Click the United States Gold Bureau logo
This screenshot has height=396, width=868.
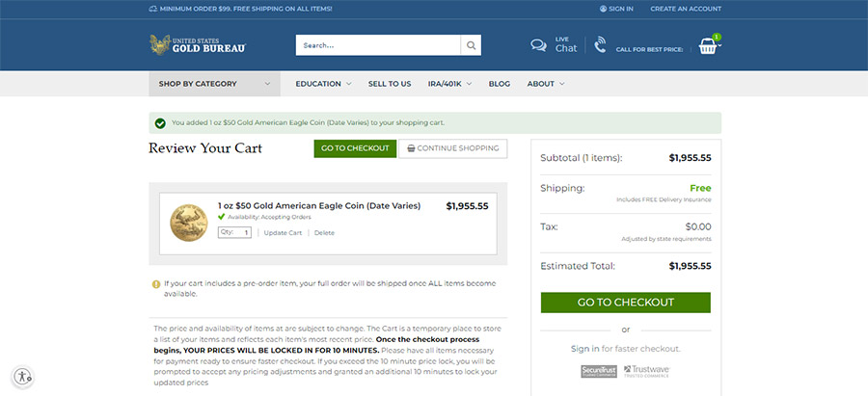[198, 44]
